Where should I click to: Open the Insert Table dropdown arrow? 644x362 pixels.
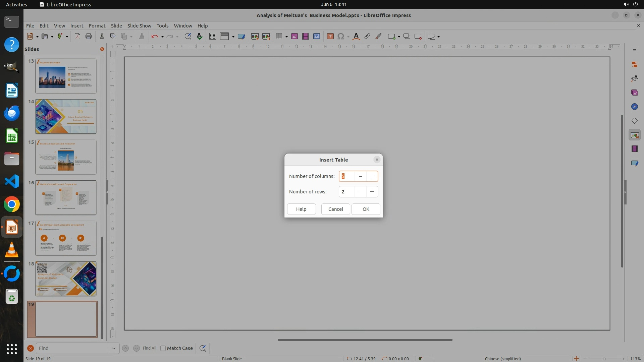286,37
